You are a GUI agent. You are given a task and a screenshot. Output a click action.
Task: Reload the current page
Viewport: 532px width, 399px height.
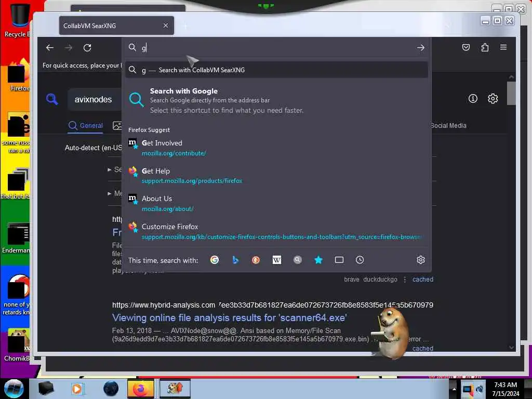tap(87, 48)
